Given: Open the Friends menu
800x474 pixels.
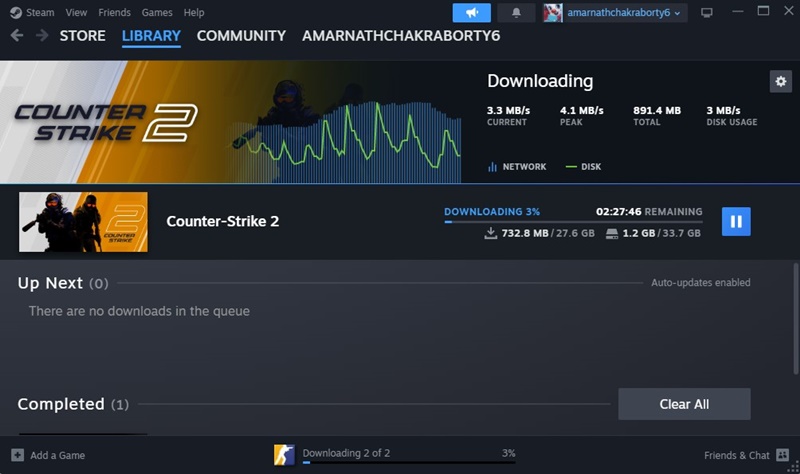Looking at the screenshot, I should point(114,13).
